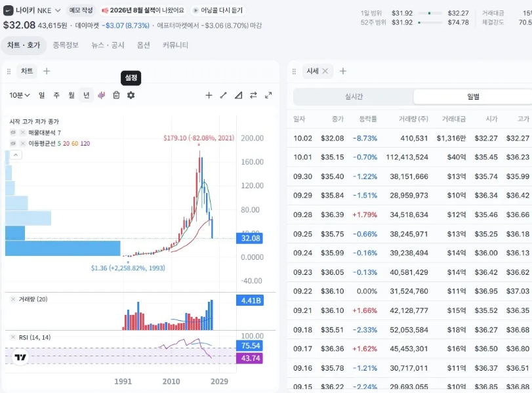Click the 43.74 RSI value label

(x=251, y=358)
